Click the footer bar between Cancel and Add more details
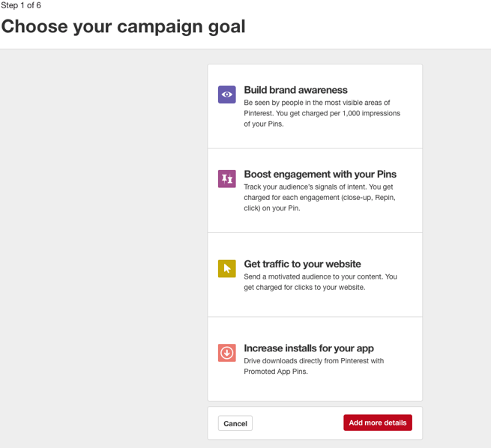This screenshot has width=491, height=448. point(298,423)
